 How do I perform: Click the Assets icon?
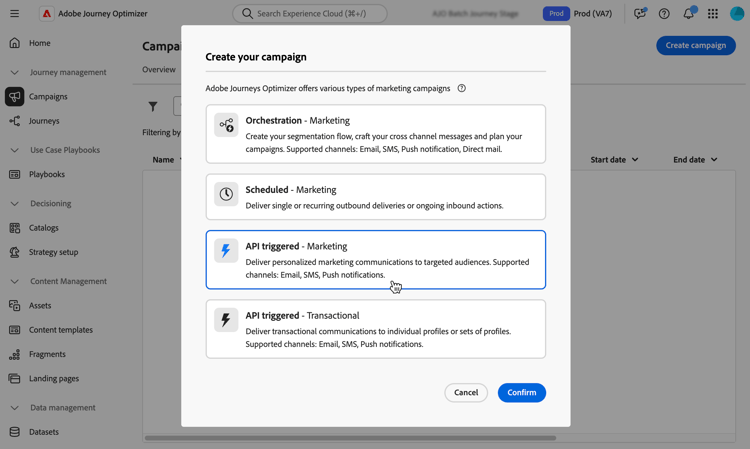[x=14, y=306]
